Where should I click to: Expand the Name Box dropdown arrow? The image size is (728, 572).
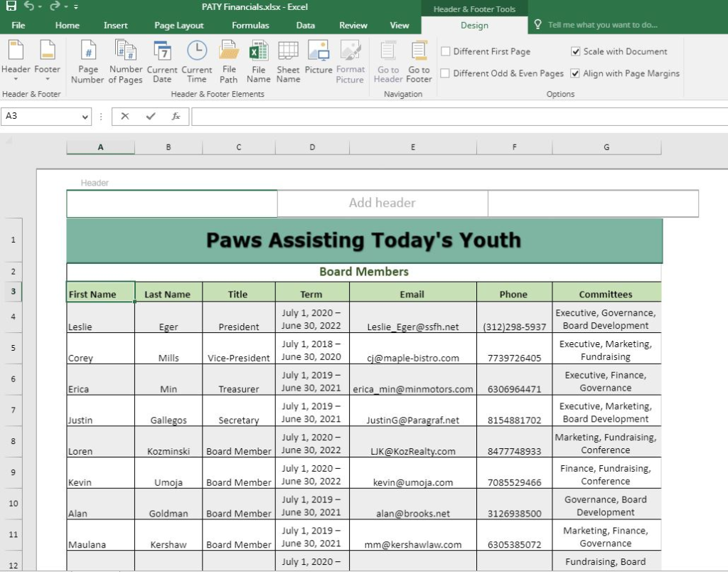pos(85,117)
